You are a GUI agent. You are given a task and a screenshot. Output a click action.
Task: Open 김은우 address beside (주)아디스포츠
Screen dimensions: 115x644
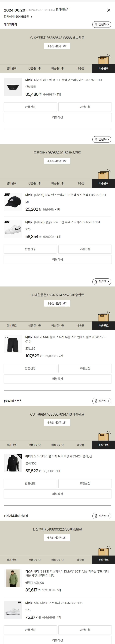[102, 401]
